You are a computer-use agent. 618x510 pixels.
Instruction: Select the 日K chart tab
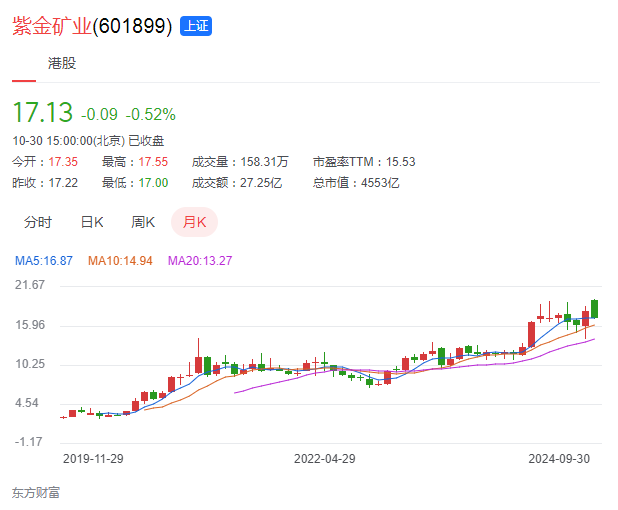coord(92,222)
